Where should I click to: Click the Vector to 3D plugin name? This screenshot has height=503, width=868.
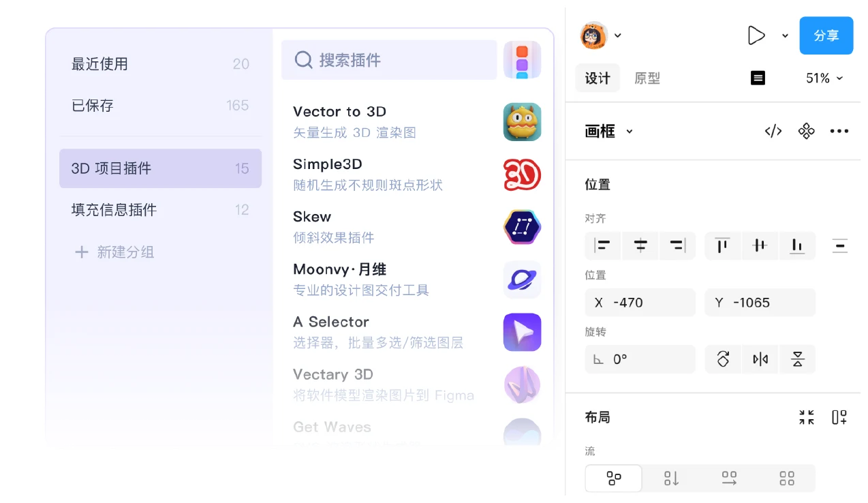pos(339,112)
